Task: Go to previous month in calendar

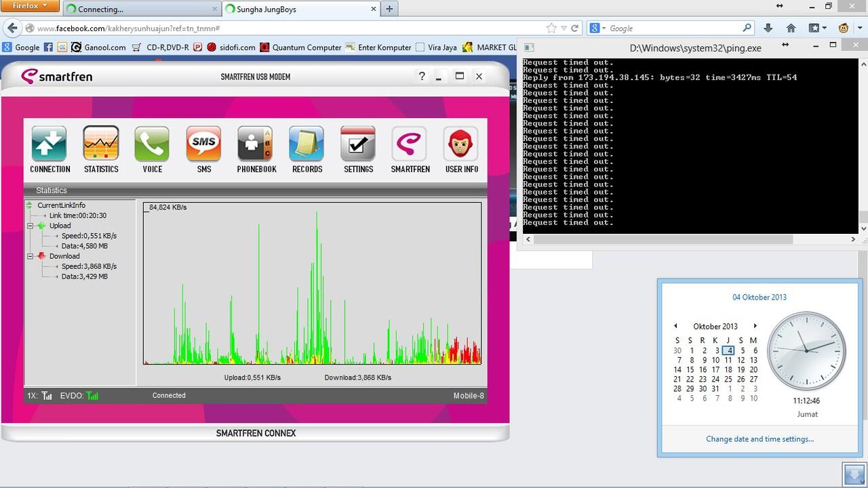Action: click(x=675, y=326)
